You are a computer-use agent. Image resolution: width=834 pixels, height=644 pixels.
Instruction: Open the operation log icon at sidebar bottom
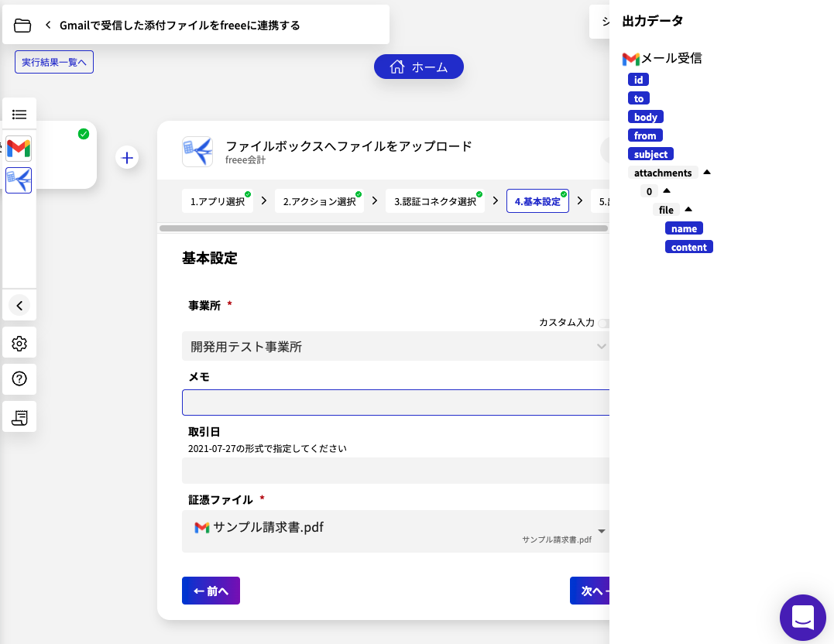pyautogui.click(x=19, y=416)
